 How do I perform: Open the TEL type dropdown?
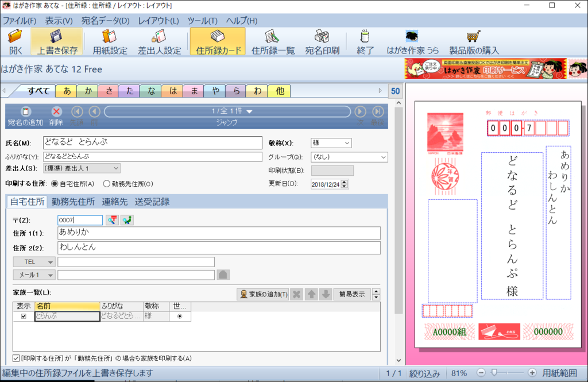click(34, 262)
